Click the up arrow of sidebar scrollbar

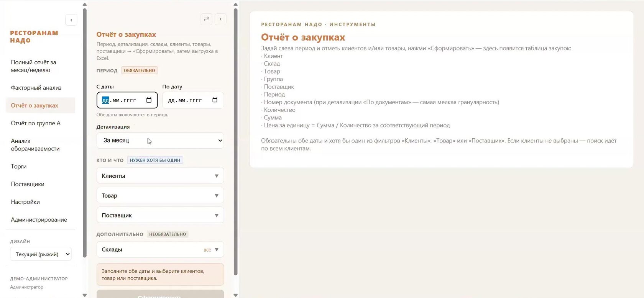click(x=85, y=5)
